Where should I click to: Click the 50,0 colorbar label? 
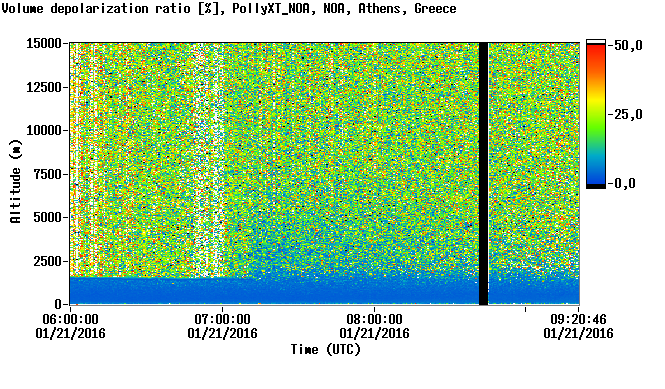click(x=625, y=45)
